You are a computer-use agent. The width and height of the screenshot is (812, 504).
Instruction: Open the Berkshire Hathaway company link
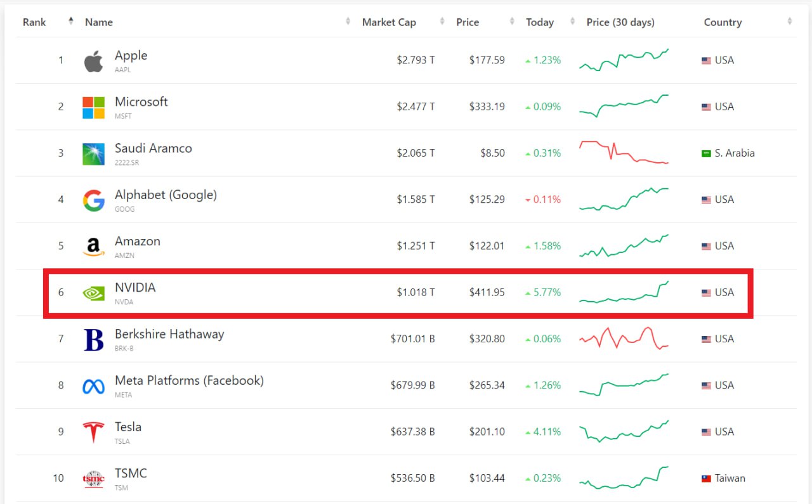[x=169, y=334]
